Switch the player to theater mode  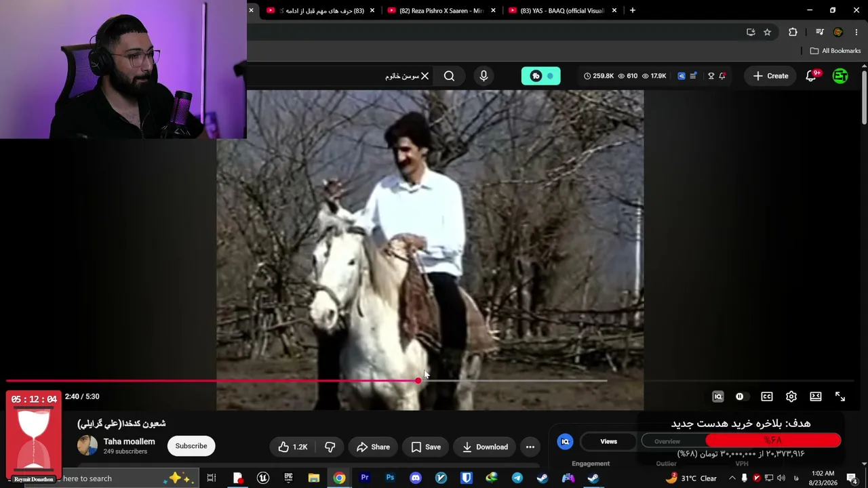(x=816, y=396)
